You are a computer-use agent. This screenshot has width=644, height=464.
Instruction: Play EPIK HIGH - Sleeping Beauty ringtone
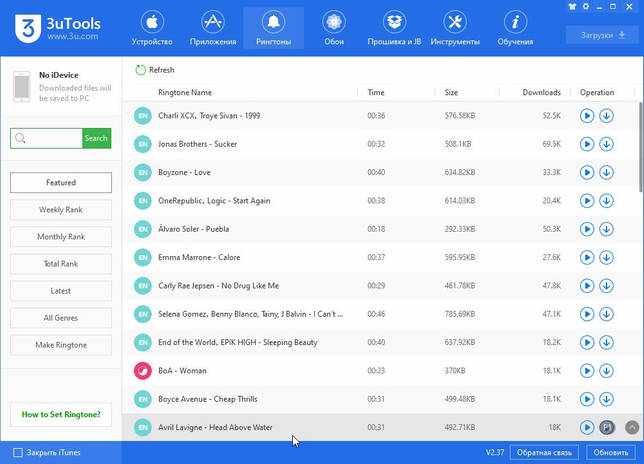[587, 342]
